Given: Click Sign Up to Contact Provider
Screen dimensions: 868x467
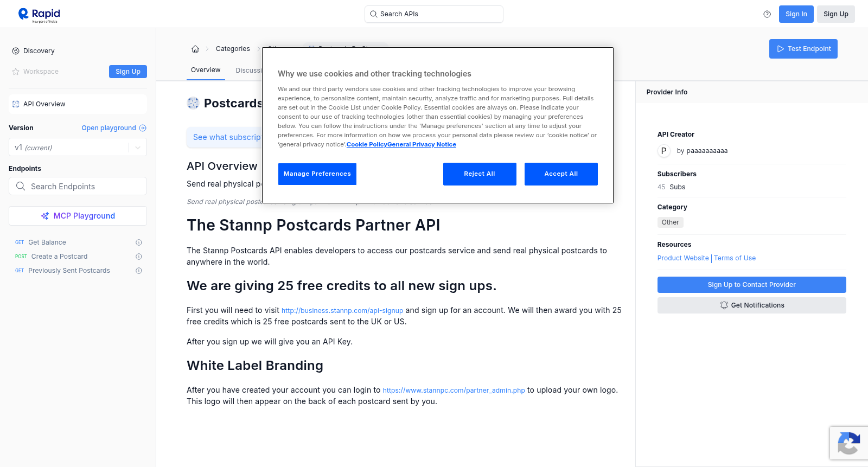Looking at the screenshot, I should (751, 285).
